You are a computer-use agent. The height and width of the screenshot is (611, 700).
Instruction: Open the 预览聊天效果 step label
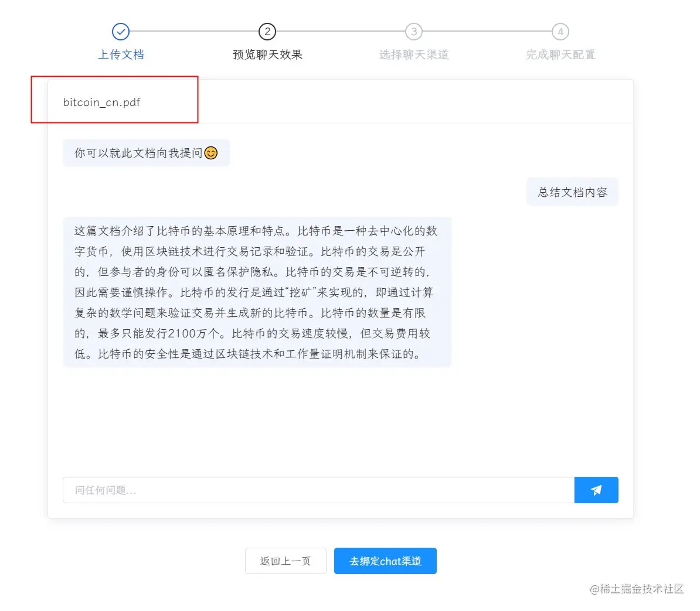pyautogui.click(x=267, y=54)
